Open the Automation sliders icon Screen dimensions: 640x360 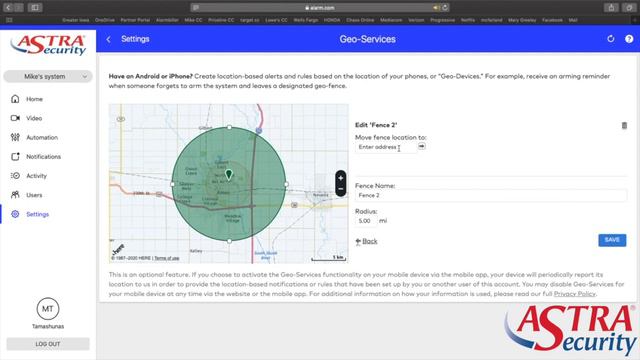(15, 137)
